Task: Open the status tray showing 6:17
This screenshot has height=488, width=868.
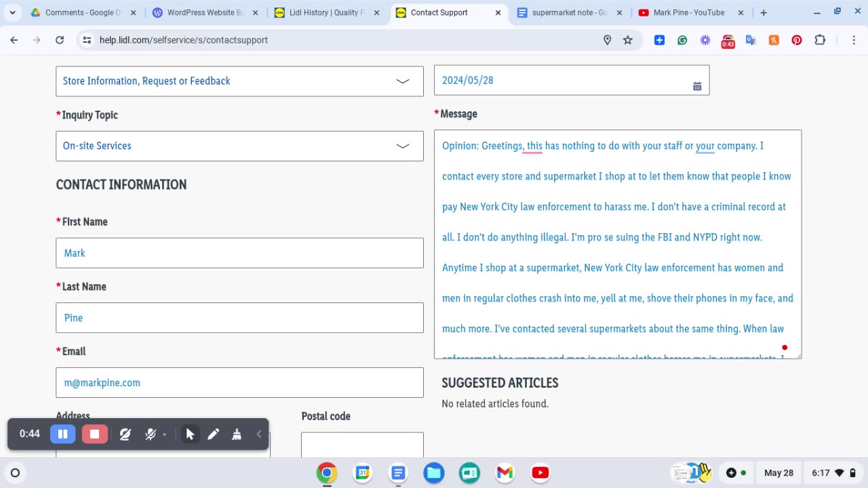Action: (833, 473)
